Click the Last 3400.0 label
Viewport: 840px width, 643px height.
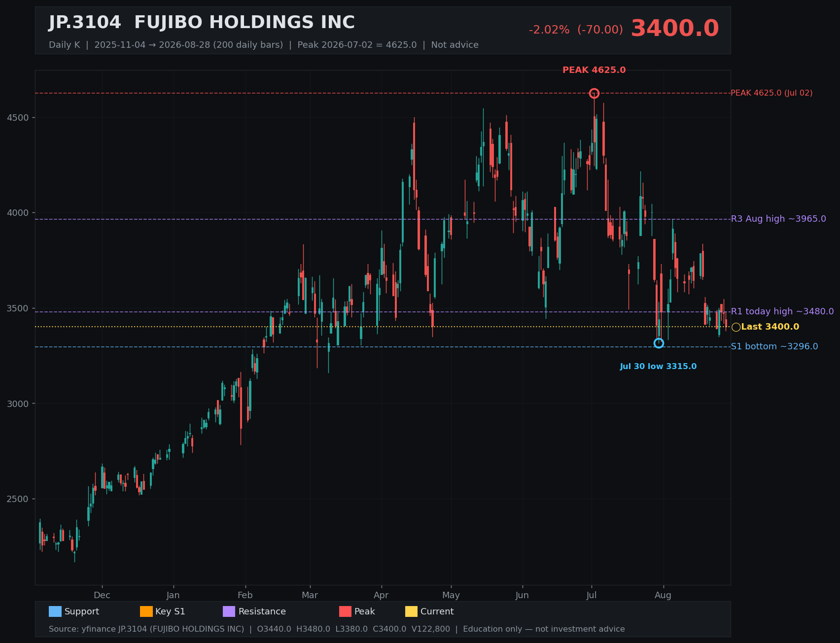[770, 327]
